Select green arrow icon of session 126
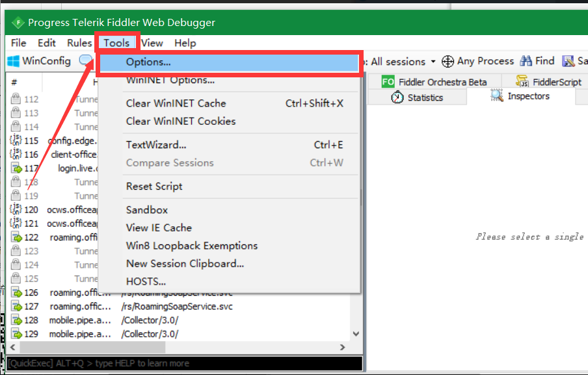Viewport: 588px width, 375px height. (x=16, y=292)
